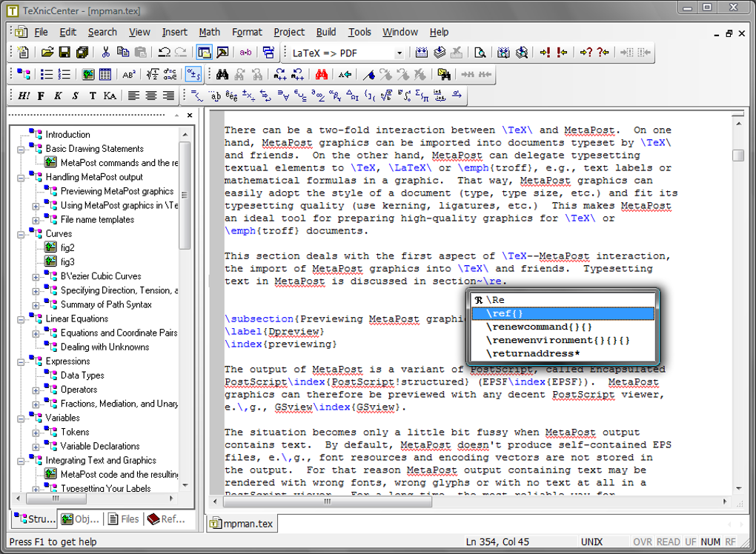The width and height of the screenshot is (756, 554).
Task: Click the jump to next error icon
Action: pos(546,53)
